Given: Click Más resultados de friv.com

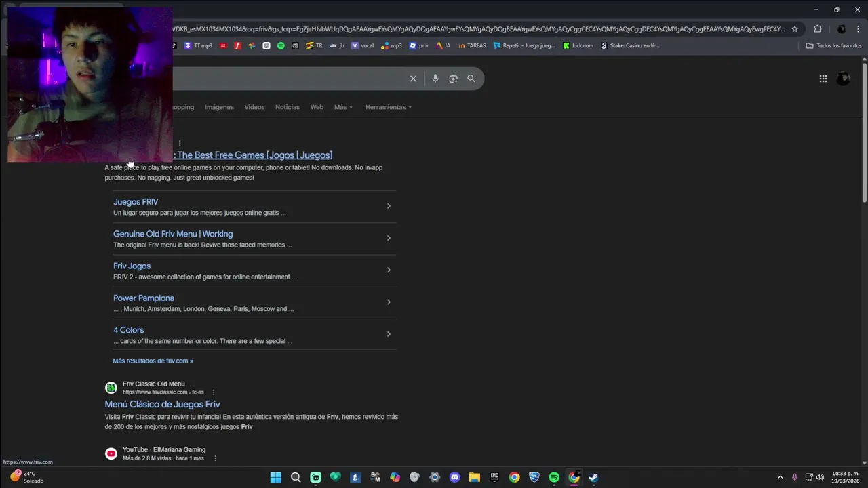Looking at the screenshot, I should pyautogui.click(x=153, y=361).
